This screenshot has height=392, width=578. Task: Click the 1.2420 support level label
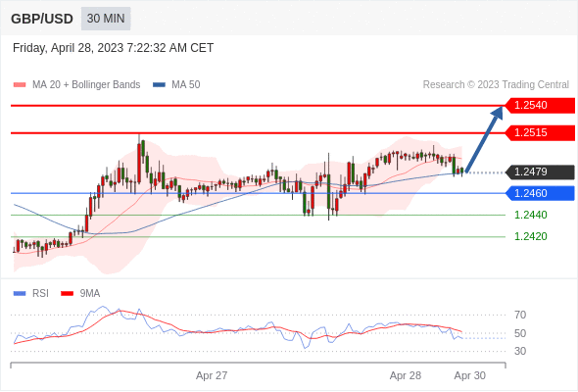(x=530, y=236)
